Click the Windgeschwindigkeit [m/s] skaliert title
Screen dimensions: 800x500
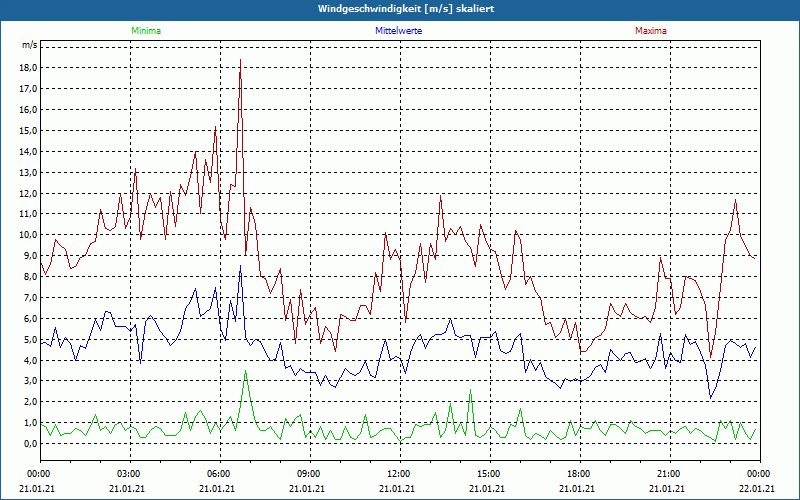(x=406, y=9)
